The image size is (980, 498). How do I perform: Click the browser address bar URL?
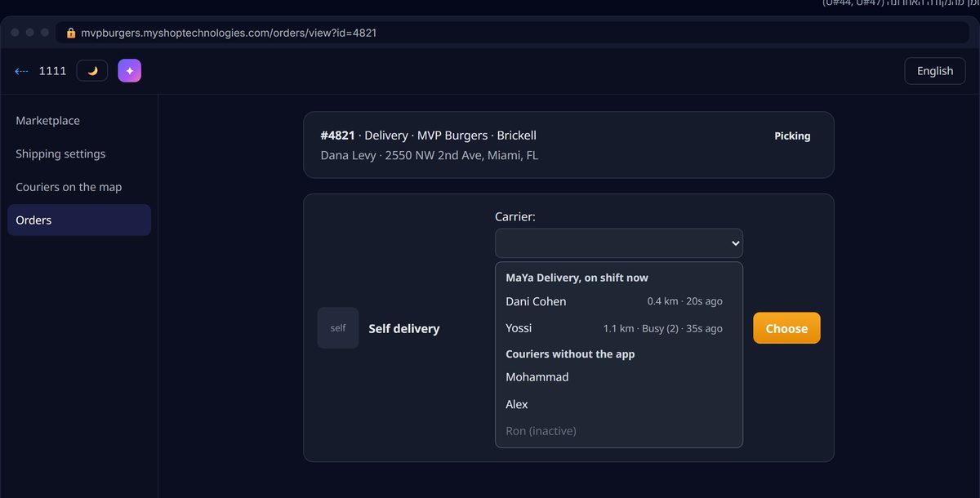coord(229,33)
